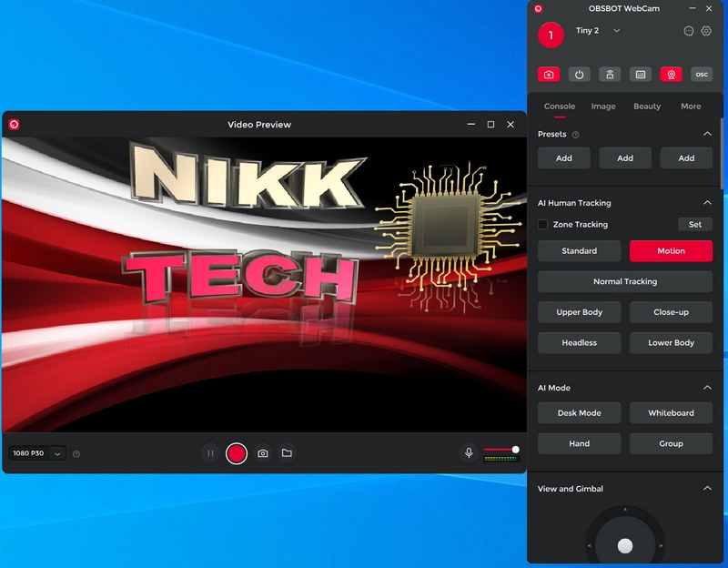Enable Desk Mode
Screen dimensions: 728x568
pyautogui.click(x=579, y=413)
